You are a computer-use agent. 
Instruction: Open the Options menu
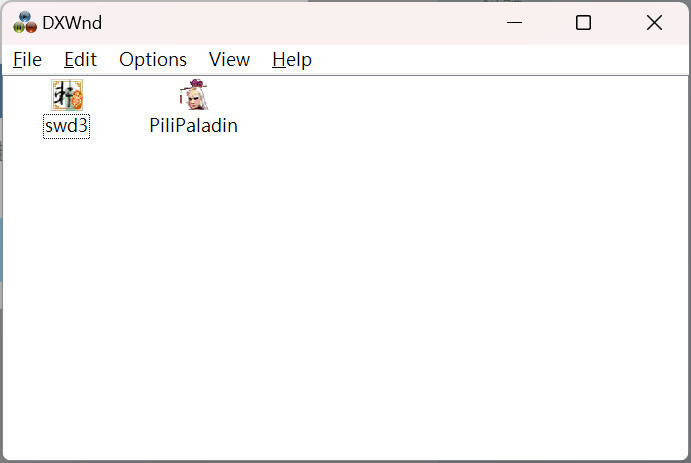[153, 59]
